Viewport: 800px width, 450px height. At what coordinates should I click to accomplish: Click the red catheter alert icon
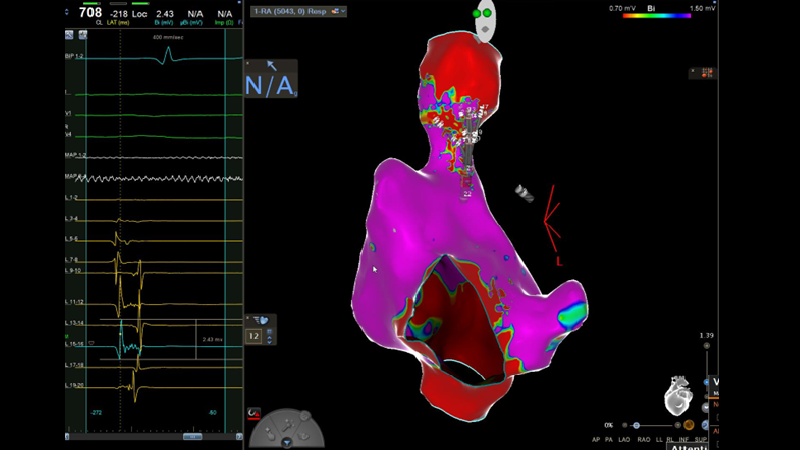[254, 412]
